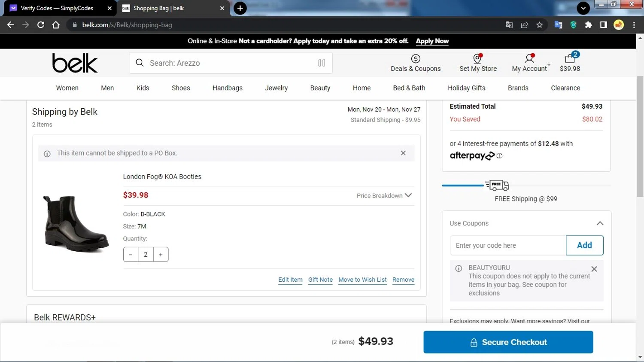Go back with the browser back arrow

(11, 25)
